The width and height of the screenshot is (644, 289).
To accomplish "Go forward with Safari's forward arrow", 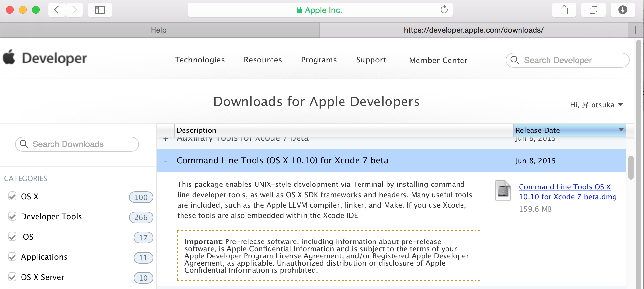I will click(74, 10).
